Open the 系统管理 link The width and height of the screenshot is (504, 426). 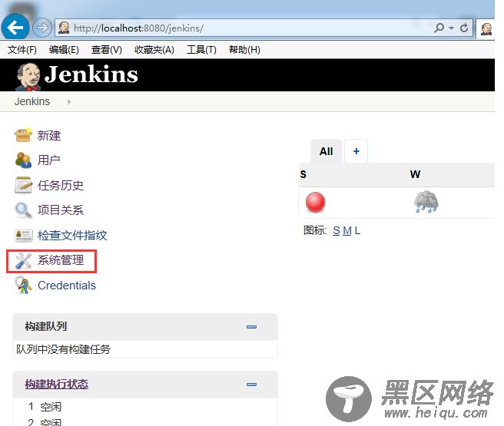pyautogui.click(x=61, y=260)
